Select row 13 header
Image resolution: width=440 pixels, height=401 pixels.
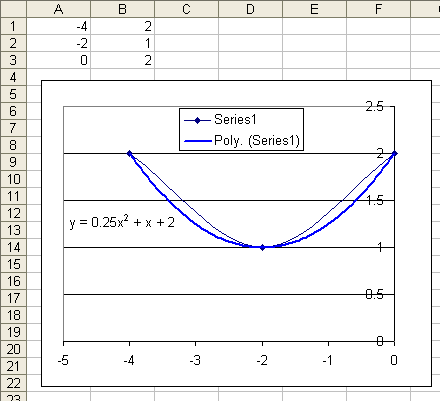tap(13, 230)
